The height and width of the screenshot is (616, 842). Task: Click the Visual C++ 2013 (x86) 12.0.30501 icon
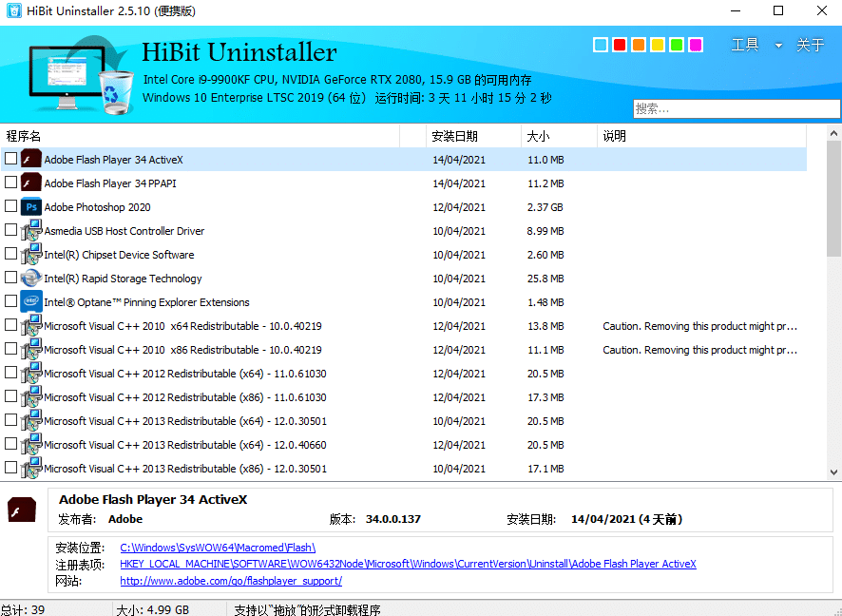coord(31,469)
